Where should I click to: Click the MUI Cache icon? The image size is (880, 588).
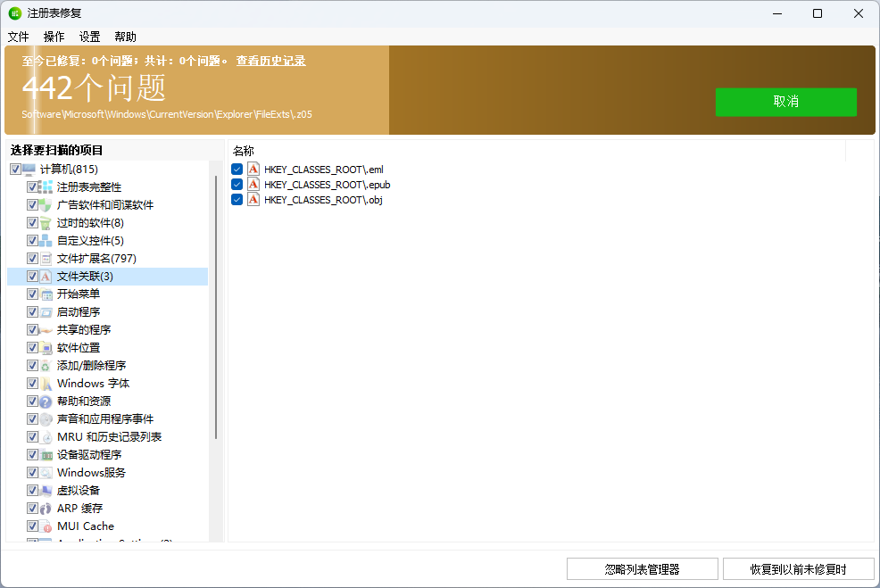click(x=46, y=526)
